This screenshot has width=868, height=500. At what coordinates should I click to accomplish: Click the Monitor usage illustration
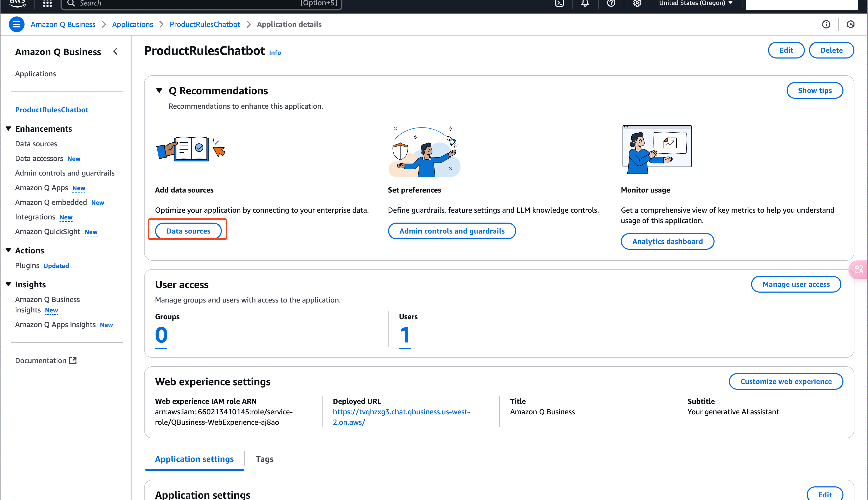657,149
